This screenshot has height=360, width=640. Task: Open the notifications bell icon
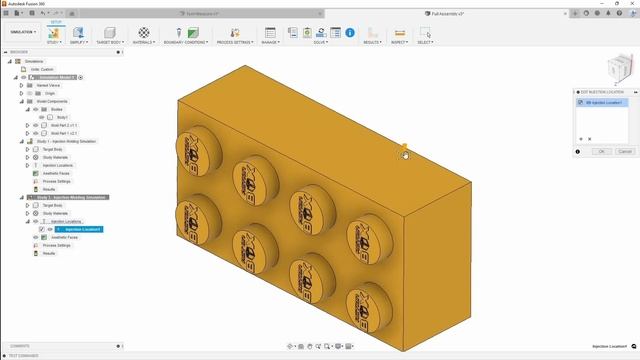click(608, 13)
